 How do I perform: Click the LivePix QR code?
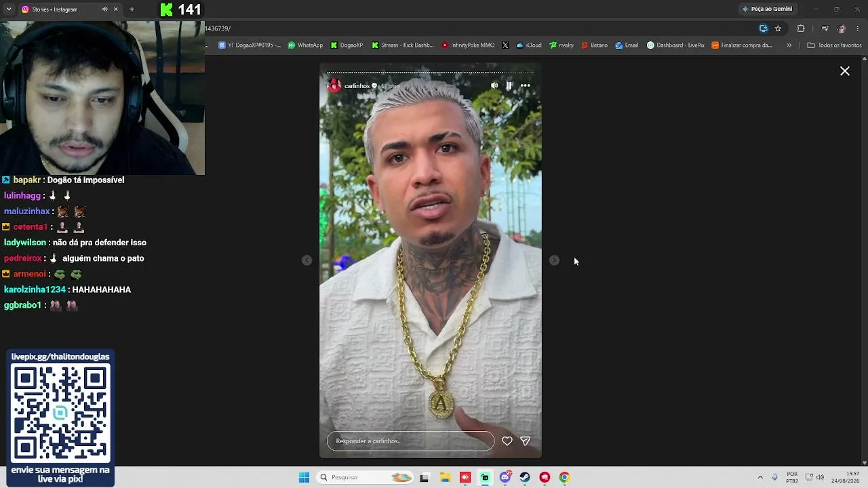(60, 413)
